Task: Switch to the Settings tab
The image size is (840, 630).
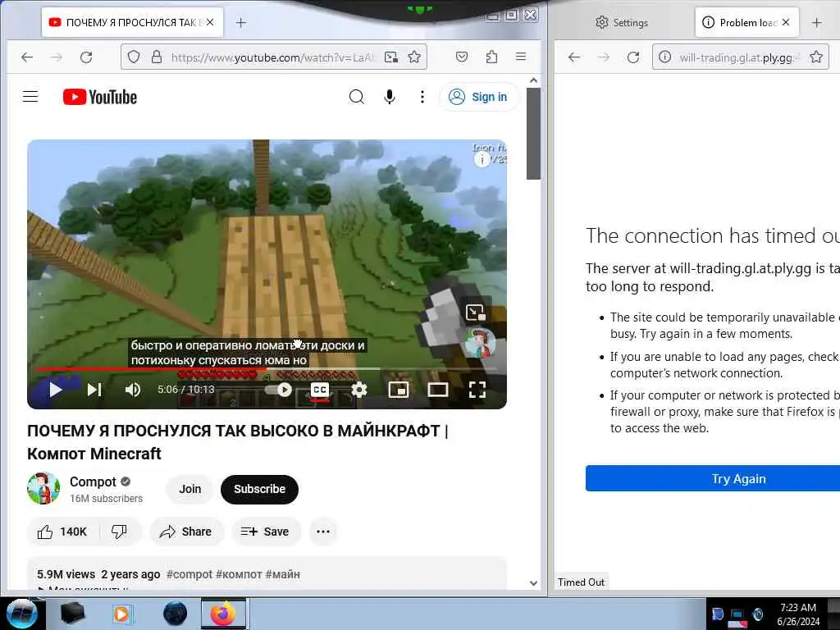Action: point(622,22)
